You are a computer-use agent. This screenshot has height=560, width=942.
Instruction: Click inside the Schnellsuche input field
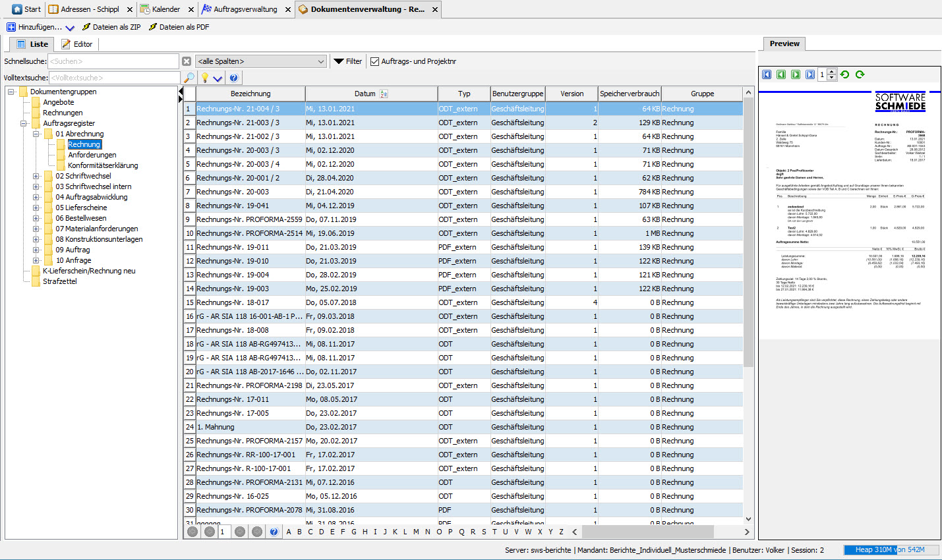click(113, 61)
